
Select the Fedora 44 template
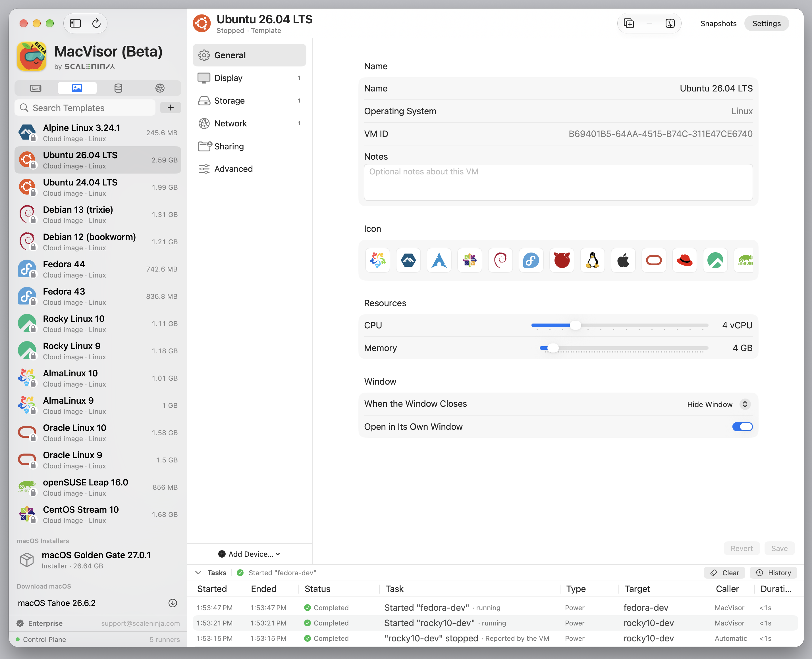(98, 269)
